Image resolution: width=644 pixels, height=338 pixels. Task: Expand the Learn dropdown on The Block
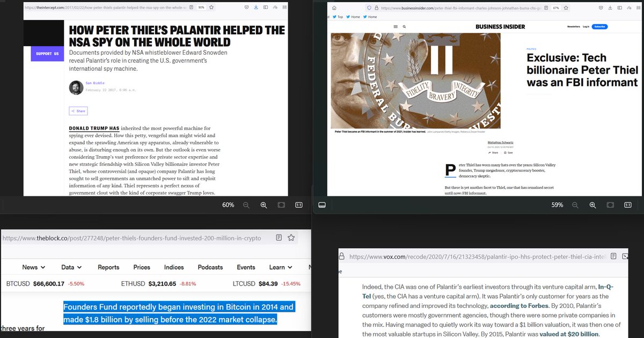277,267
